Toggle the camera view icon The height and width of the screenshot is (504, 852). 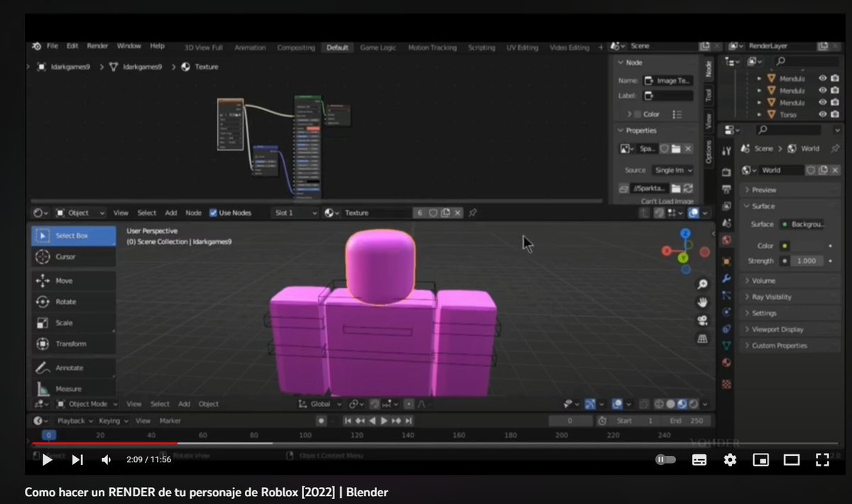(702, 321)
